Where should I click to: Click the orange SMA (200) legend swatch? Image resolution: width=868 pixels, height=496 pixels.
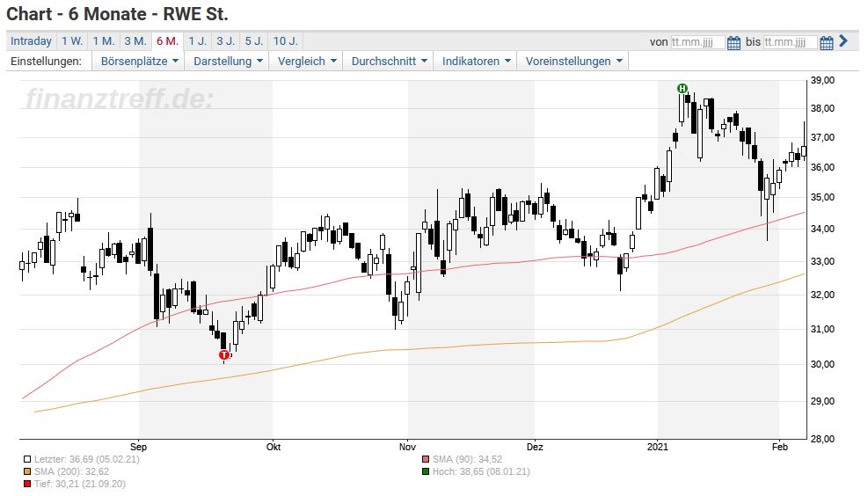click(27, 471)
